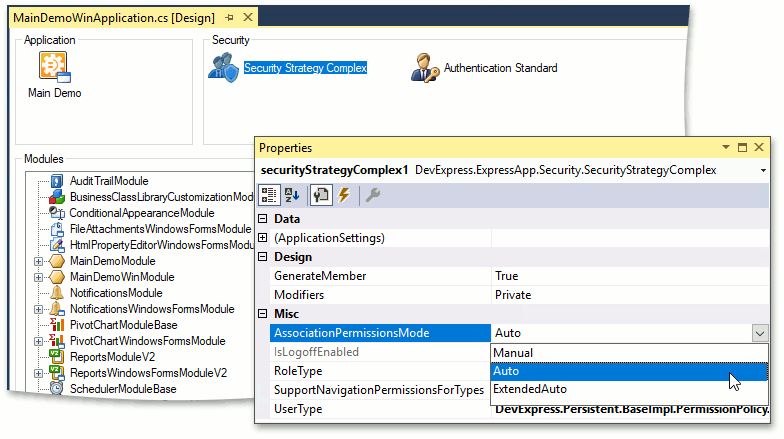The width and height of the screenshot is (784, 439).
Task: Select the SupportNavigationPermissionsForTypes property
Action: pos(380,390)
